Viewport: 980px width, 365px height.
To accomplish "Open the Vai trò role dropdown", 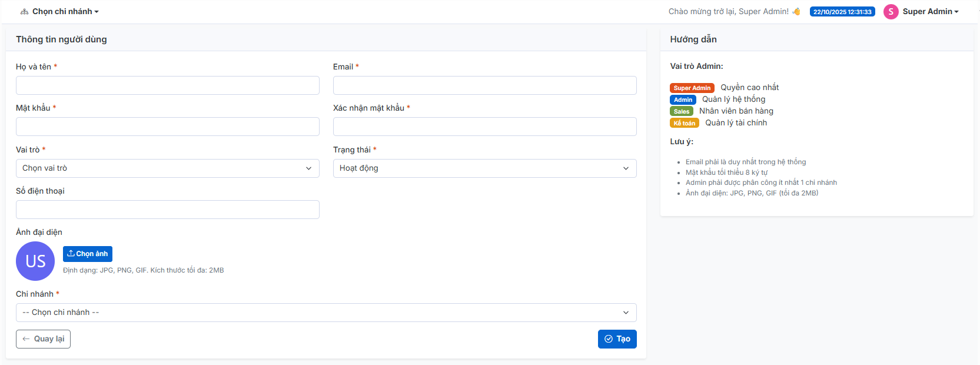I will click(167, 168).
